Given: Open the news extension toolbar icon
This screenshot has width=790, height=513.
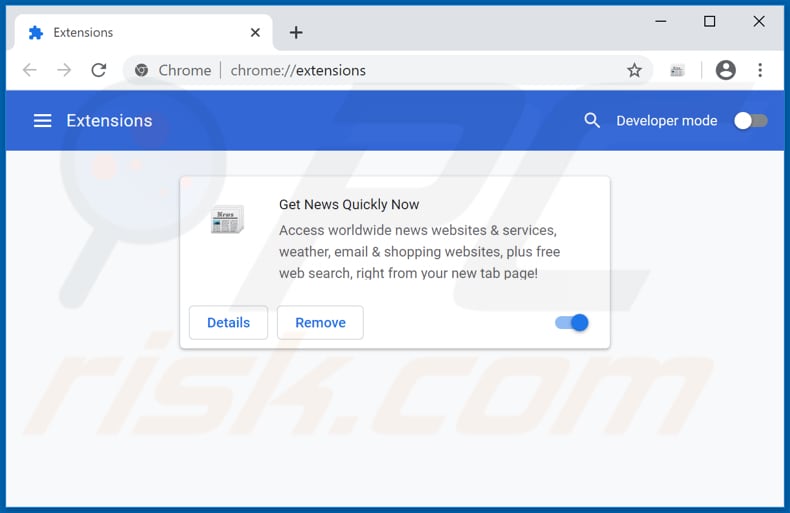Looking at the screenshot, I should pyautogui.click(x=677, y=71).
